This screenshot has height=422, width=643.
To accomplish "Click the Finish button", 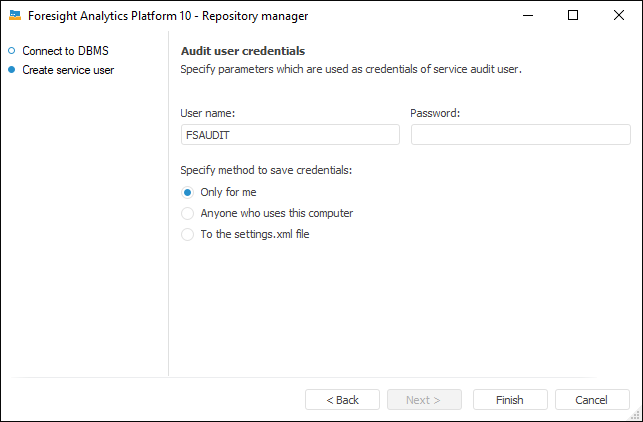I will click(510, 400).
